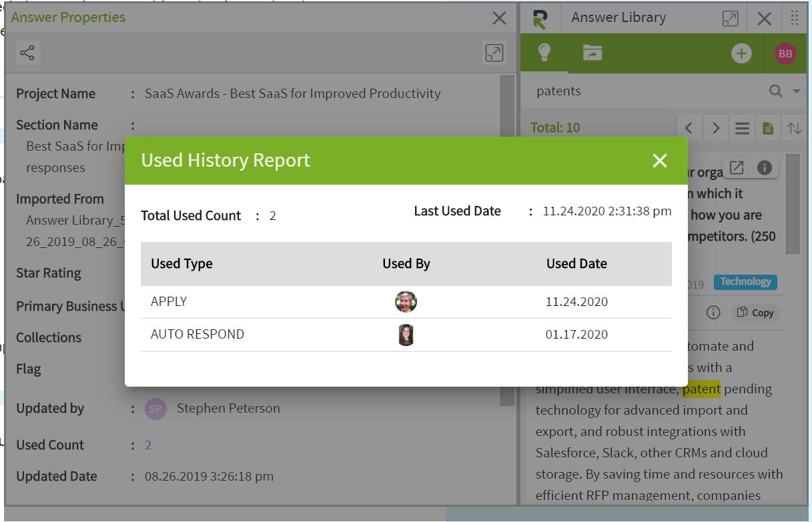Toggle the sort order arrows icon

[x=794, y=127]
